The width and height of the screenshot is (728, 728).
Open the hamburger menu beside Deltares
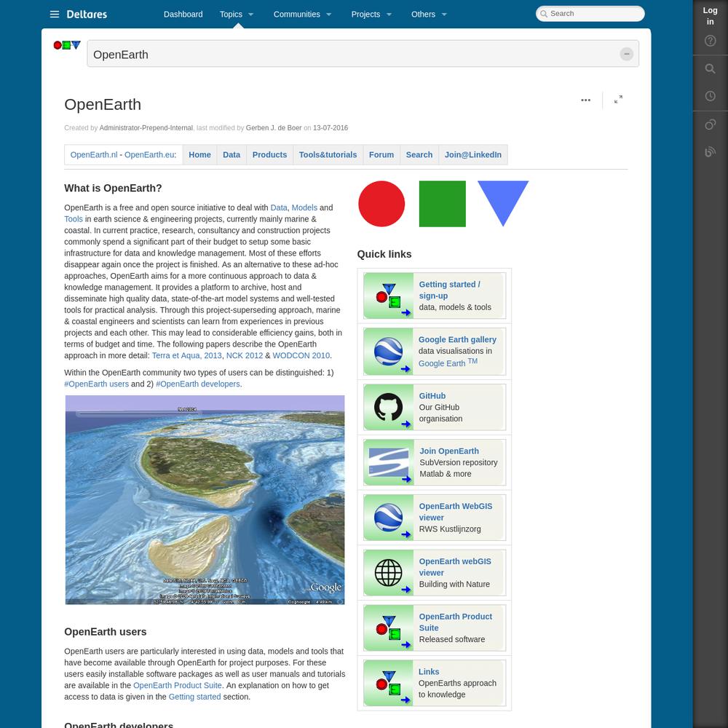(x=55, y=14)
